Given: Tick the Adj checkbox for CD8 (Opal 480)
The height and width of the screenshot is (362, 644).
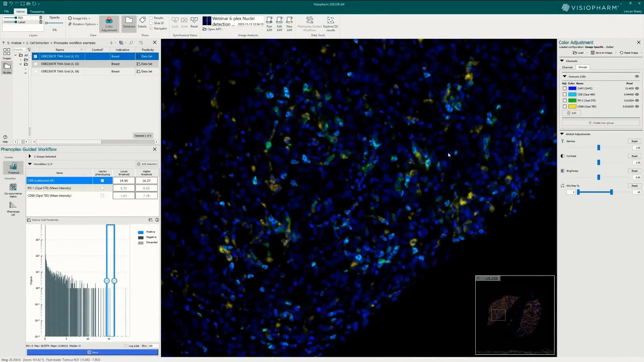Looking at the screenshot, I should 565,95.
